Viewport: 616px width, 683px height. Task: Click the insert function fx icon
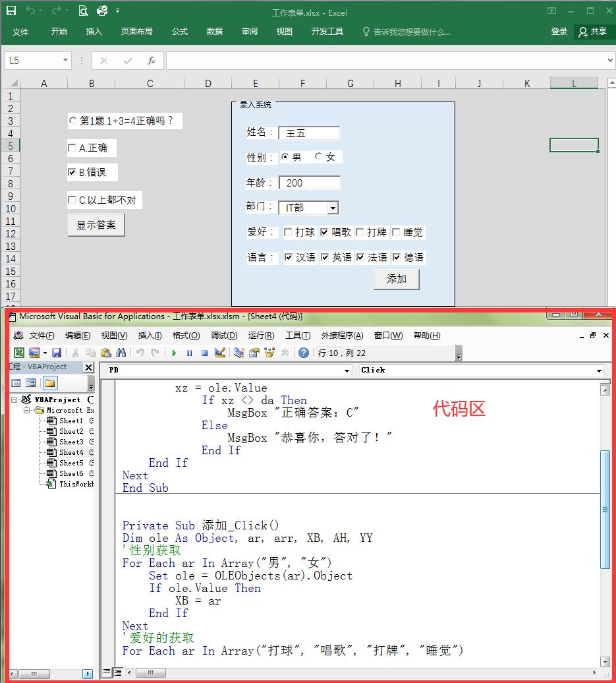151,61
